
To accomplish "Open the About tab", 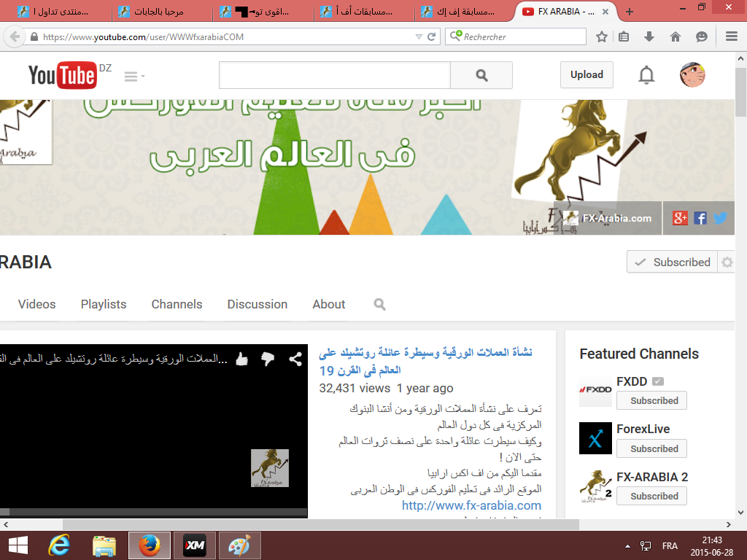I will (329, 304).
